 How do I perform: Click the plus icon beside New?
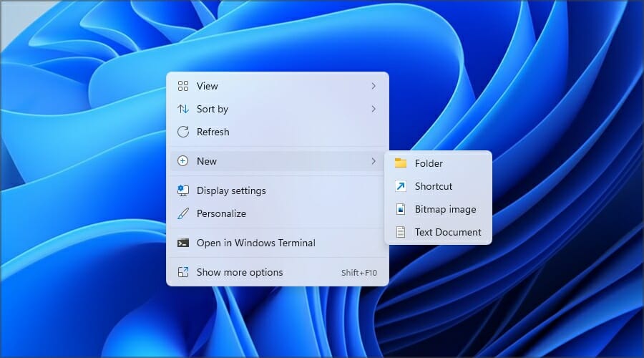click(182, 161)
